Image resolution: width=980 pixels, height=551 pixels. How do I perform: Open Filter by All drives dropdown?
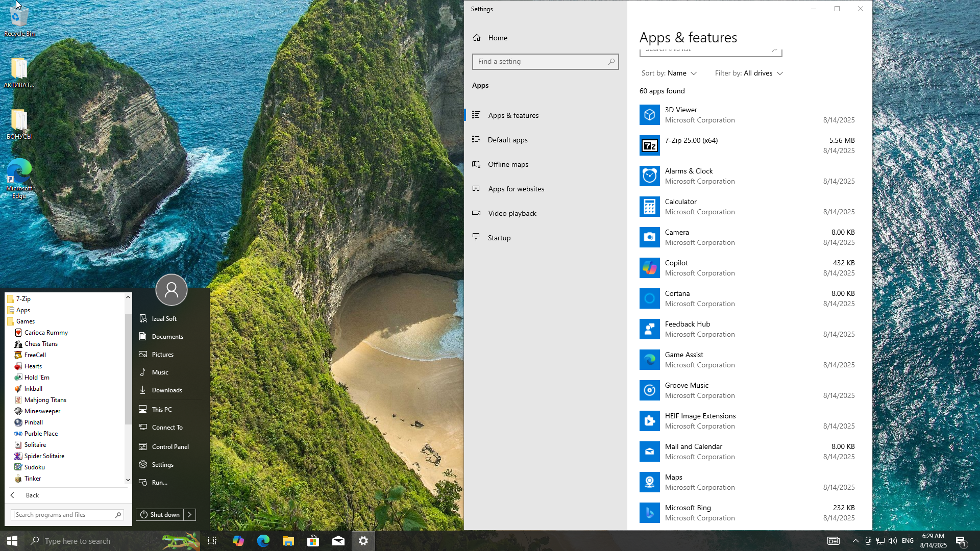[749, 73]
